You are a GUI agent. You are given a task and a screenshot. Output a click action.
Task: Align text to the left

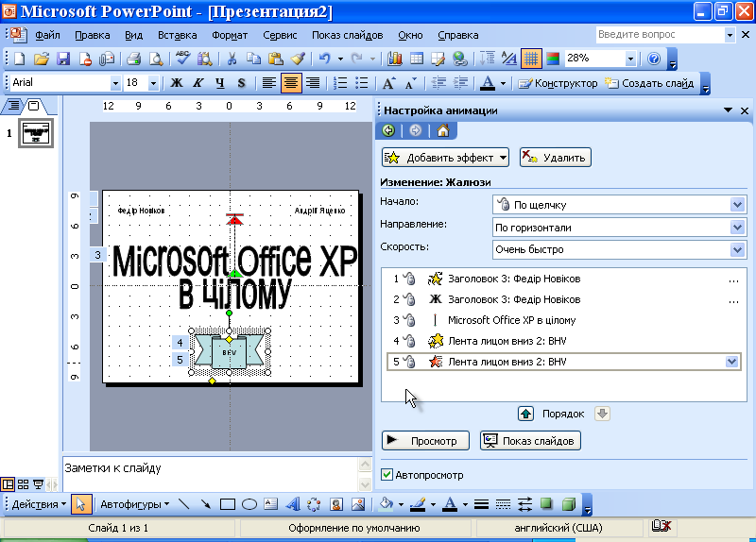click(x=268, y=83)
